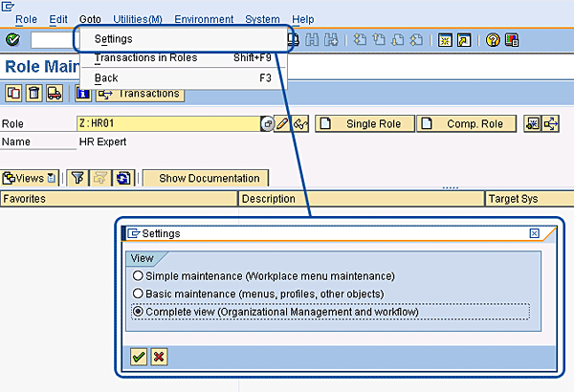Screen dimensions: 574x392
Task: Click the Find binoculars icon
Action: (312, 40)
